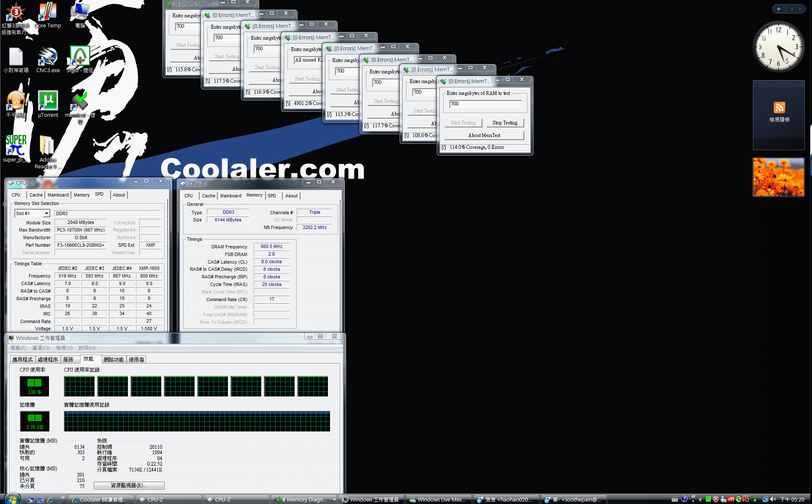Open the 選項(O) menu in Task Manager

click(41, 348)
